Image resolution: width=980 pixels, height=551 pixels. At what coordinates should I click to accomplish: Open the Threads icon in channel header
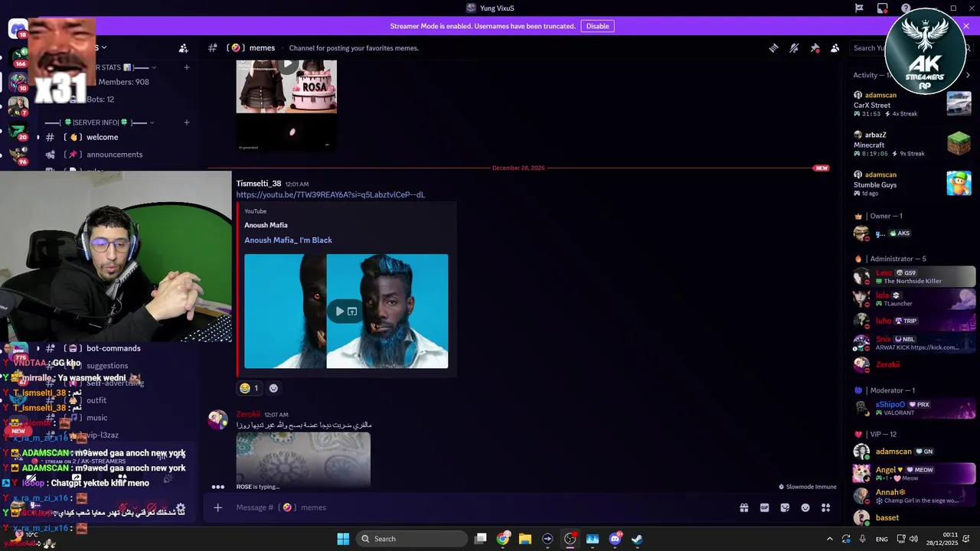click(773, 48)
